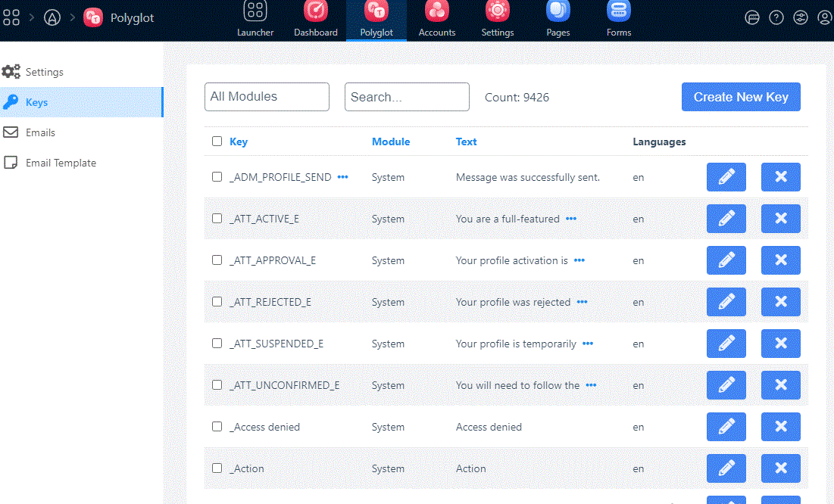Open the user account profile icon

825,17
